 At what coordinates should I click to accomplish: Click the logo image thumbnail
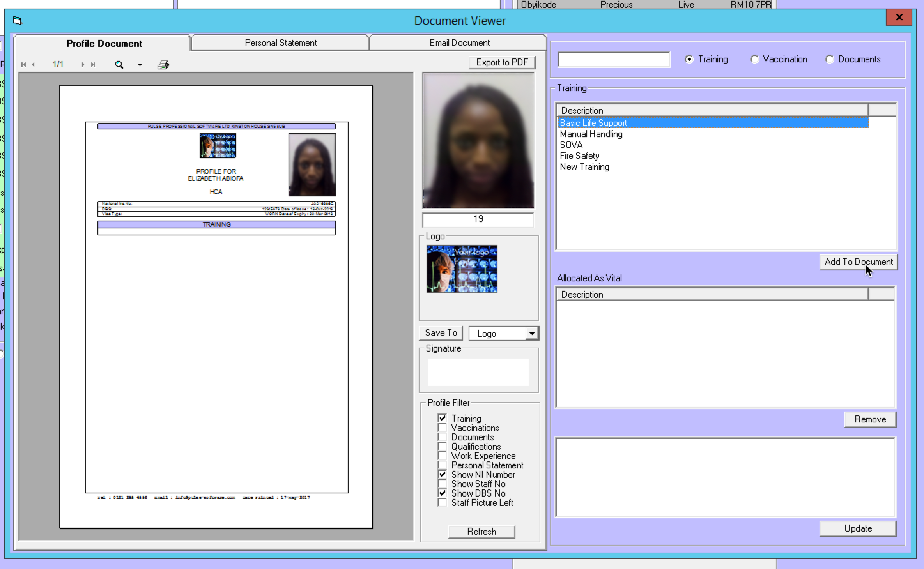coord(462,269)
